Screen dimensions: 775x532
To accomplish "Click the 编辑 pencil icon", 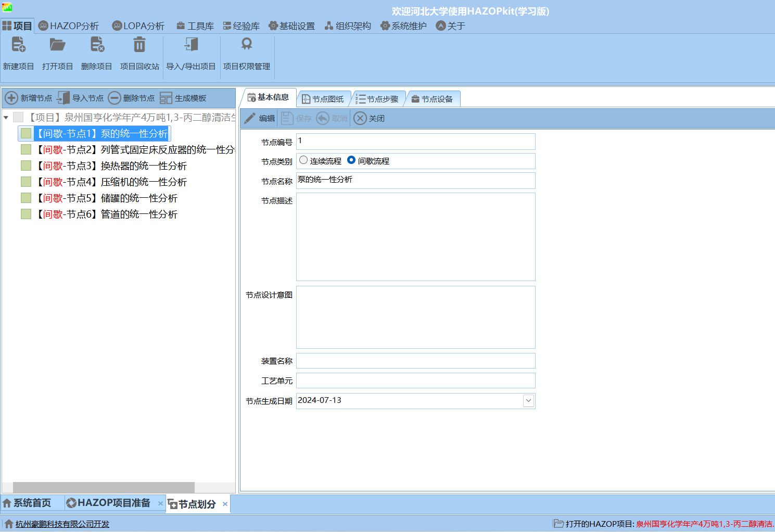I will 250,119.
